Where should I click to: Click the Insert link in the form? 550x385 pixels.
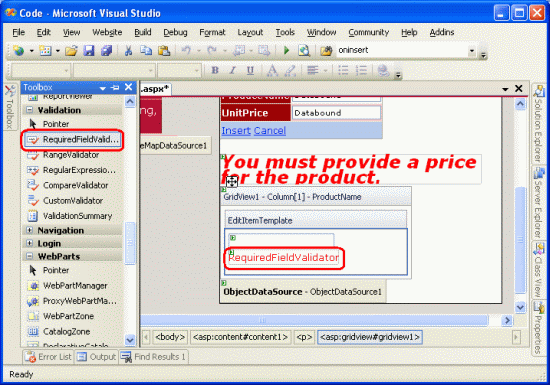tap(236, 130)
